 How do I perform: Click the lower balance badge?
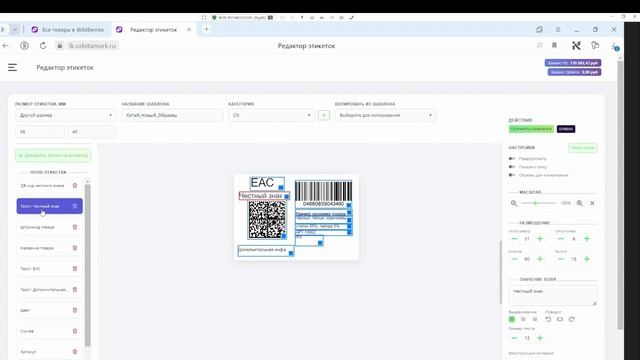tap(574, 72)
